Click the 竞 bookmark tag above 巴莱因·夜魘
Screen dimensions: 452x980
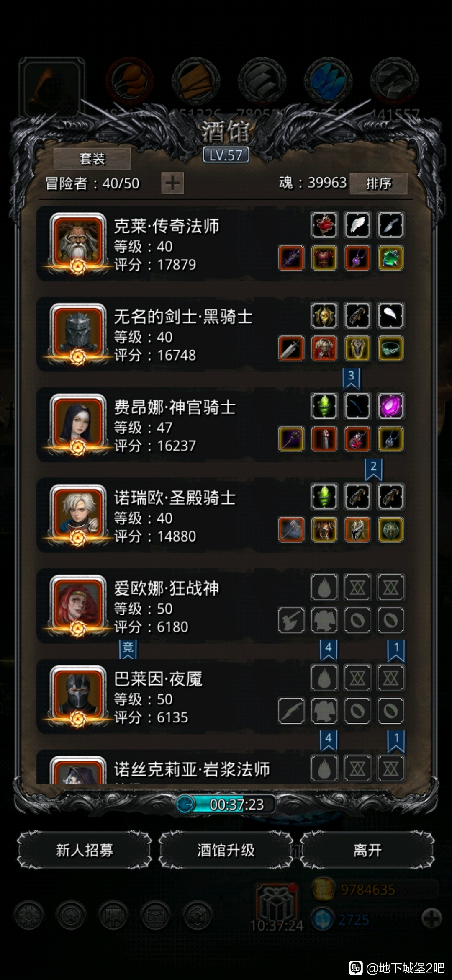128,649
